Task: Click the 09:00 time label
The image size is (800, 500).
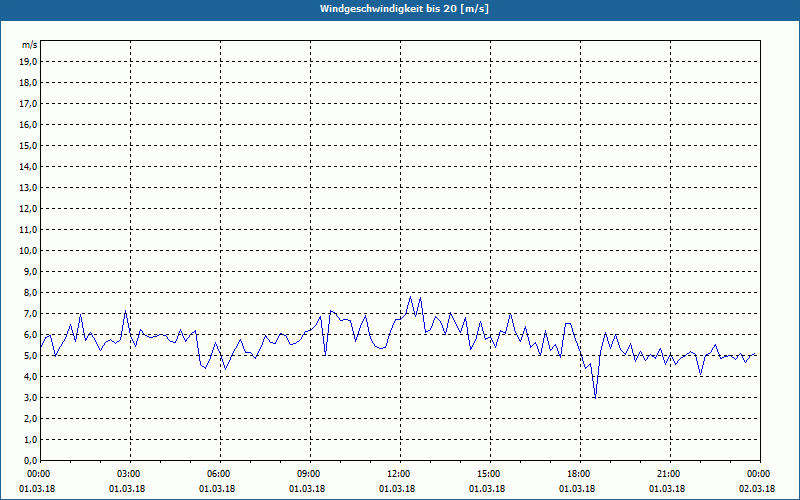Action: (x=310, y=474)
